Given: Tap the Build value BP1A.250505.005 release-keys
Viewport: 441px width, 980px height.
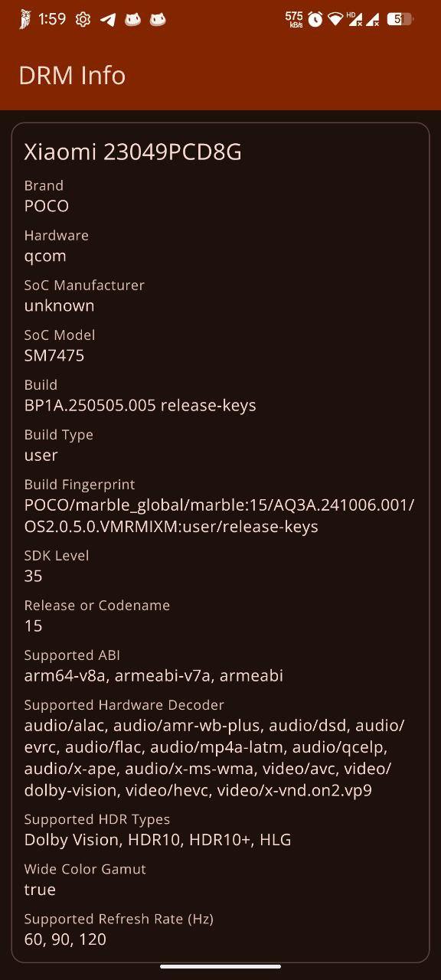Looking at the screenshot, I should (140, 405).
